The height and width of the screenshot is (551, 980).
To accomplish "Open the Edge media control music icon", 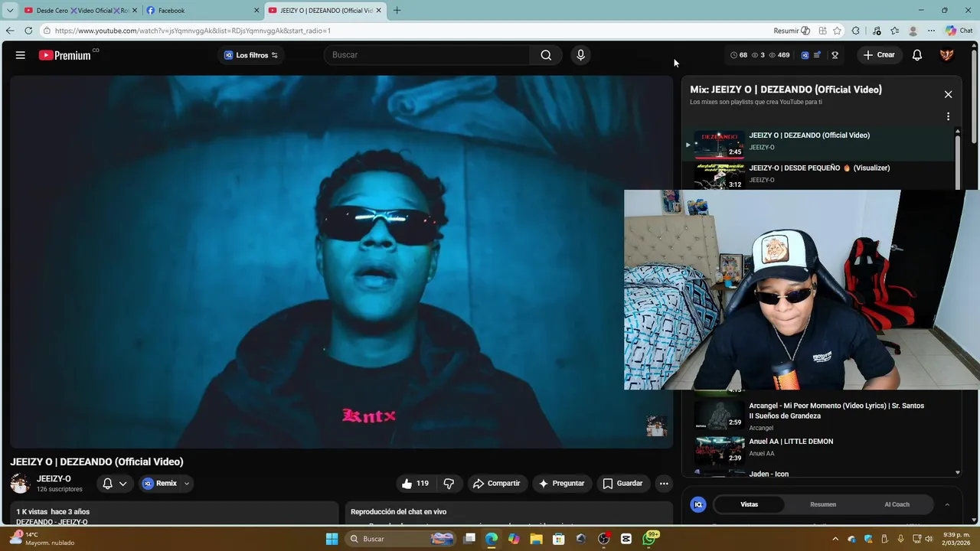I will coord(877,31).
